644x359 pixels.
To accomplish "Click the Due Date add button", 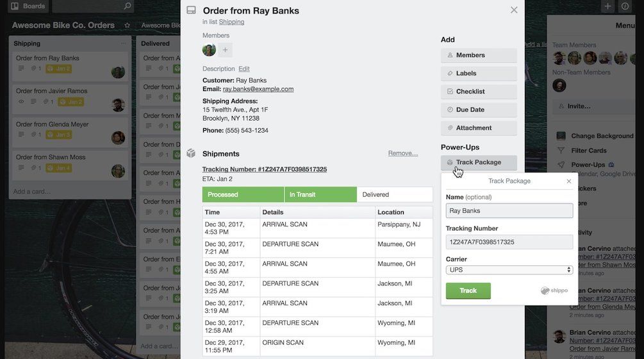I will [x=478, y=110].
